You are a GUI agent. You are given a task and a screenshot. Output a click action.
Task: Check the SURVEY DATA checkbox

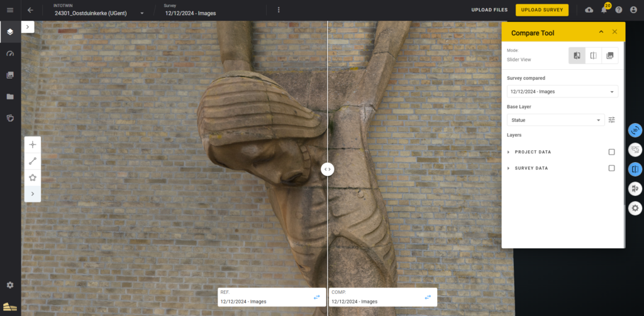pyautogui.click(x=611, y=168)
